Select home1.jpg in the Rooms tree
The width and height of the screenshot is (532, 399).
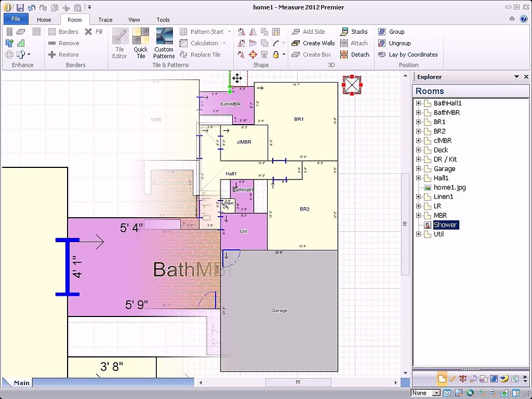(x=449, y=187)
